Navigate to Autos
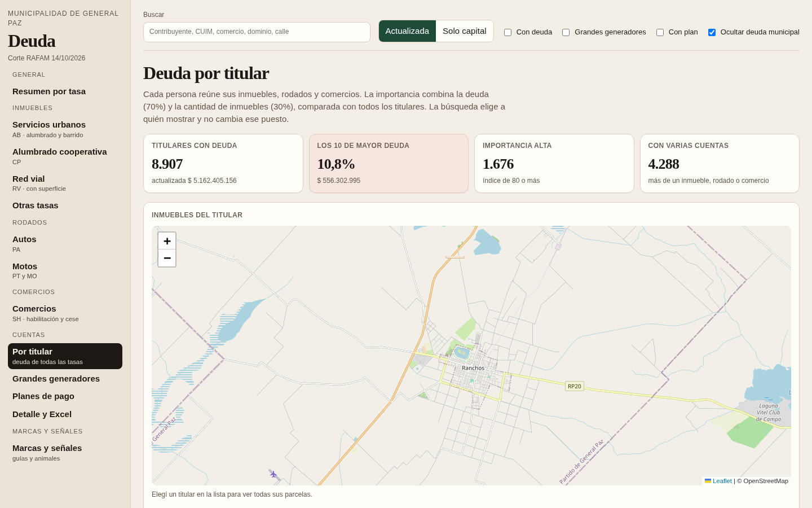812x508 pixels. coord(65,243)
